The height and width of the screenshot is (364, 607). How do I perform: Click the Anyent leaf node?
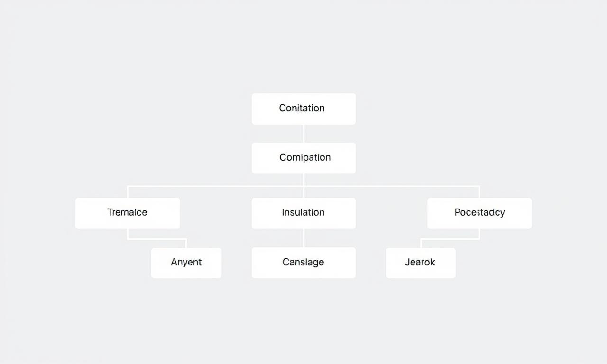click(x=186, y=263)
